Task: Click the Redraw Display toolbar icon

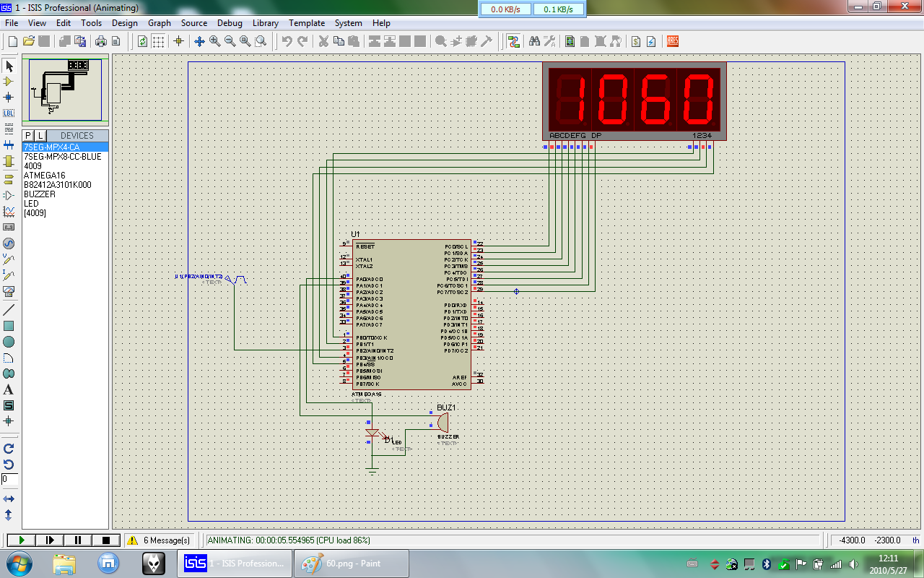Action: (x=142, y=41)
